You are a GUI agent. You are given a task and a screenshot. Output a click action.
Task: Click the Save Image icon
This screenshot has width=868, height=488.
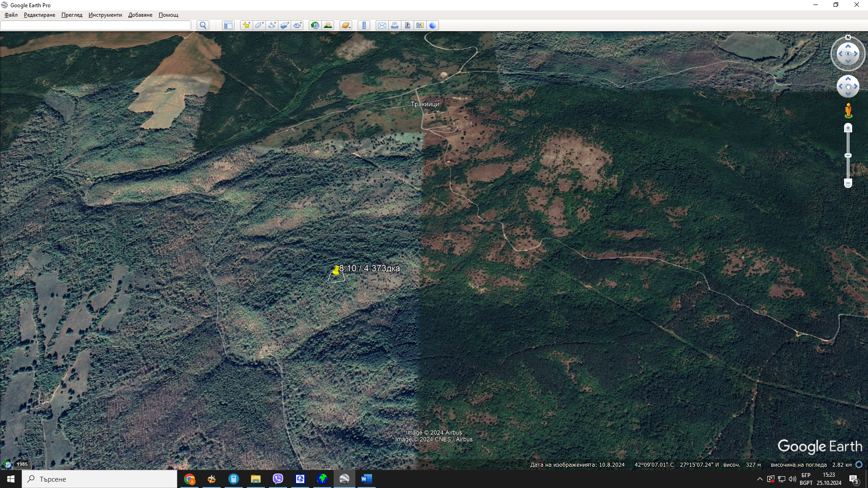pos(407,25)
